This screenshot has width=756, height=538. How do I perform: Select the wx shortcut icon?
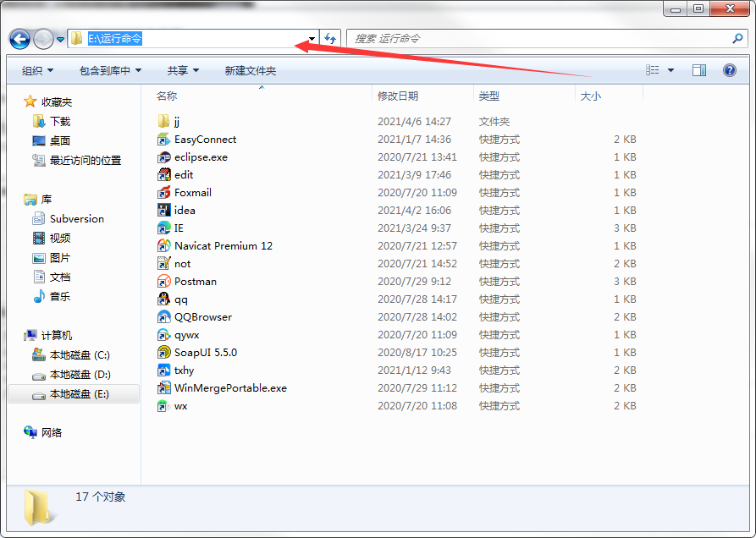pos(164,405)
